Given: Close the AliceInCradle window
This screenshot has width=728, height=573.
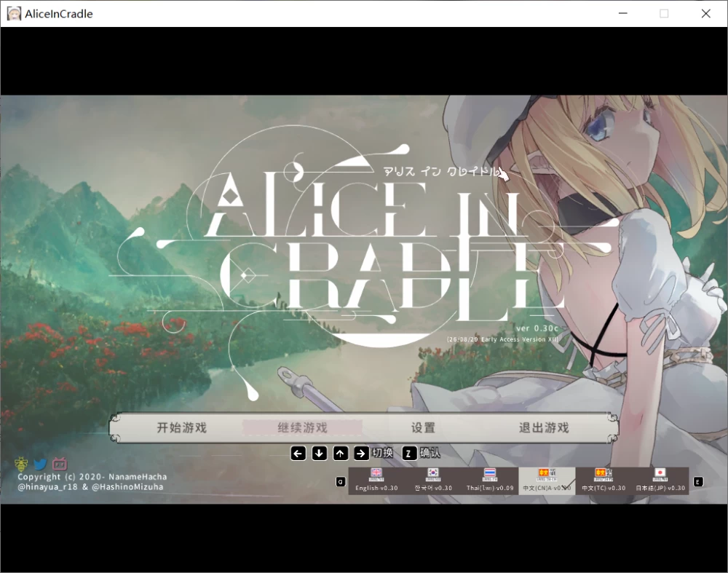Looking at the screenshot, I should pos(705,13).
